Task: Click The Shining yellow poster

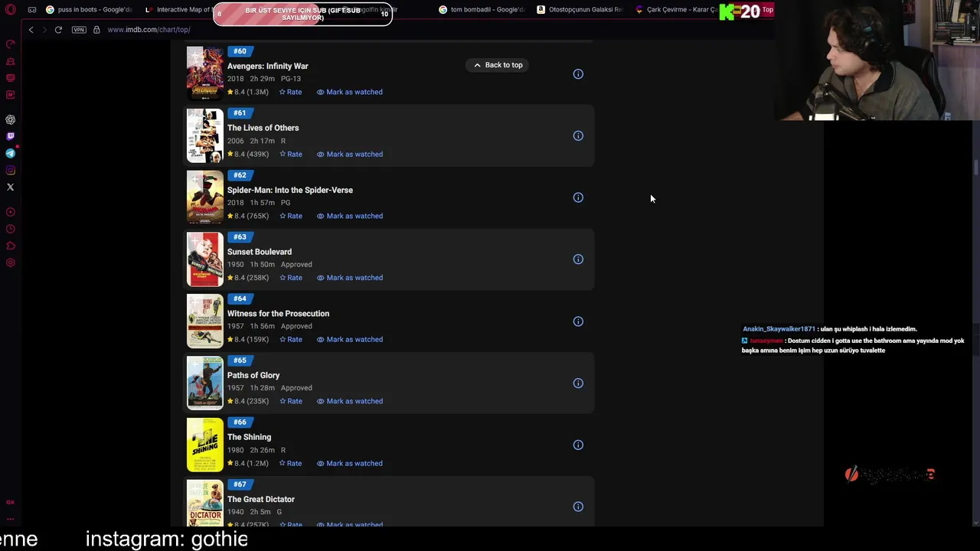Action: coord(205,445)
